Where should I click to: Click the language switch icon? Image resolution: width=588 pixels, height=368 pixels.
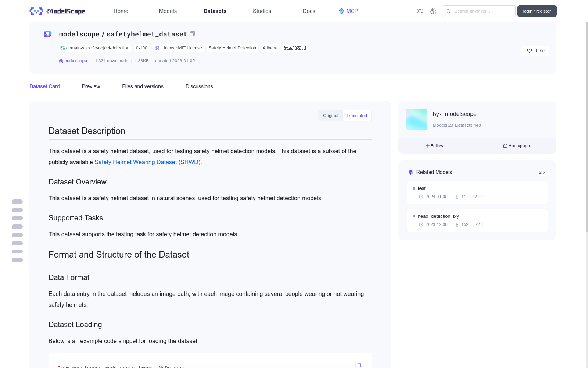coord(433,11)
